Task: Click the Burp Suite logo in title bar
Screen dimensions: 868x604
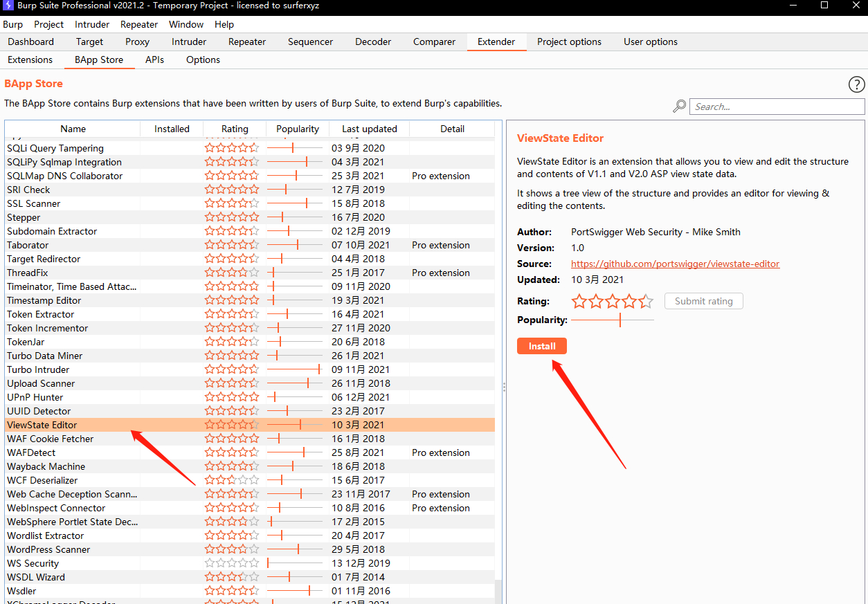Action: pyautogui.click(x=8, y=6)
